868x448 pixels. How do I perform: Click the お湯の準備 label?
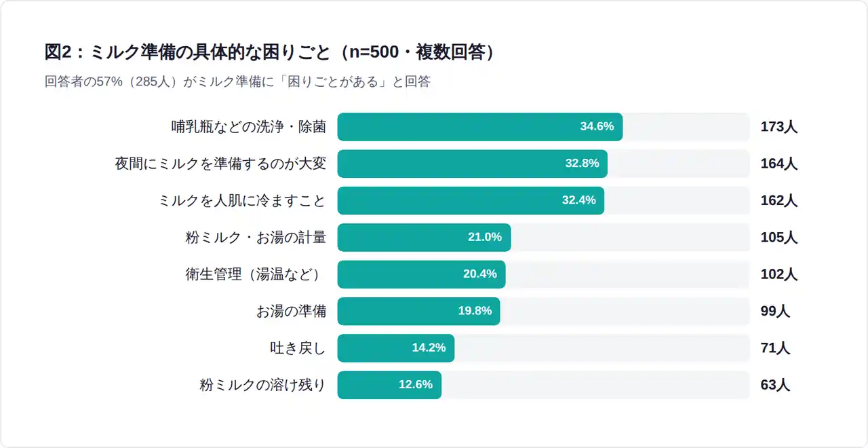coord(291,311)
